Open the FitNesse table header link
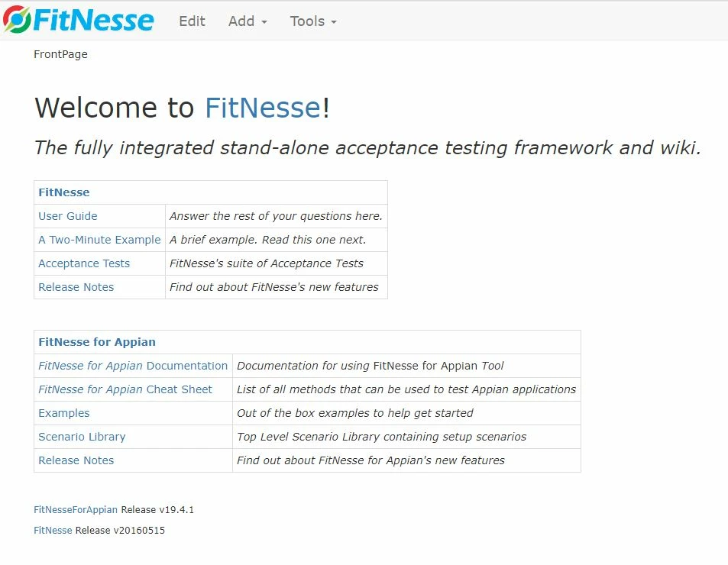 (64, 192)
